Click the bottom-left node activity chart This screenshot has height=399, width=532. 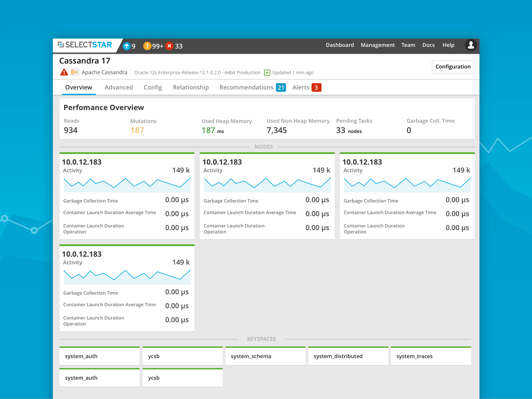tap(127, 277)
